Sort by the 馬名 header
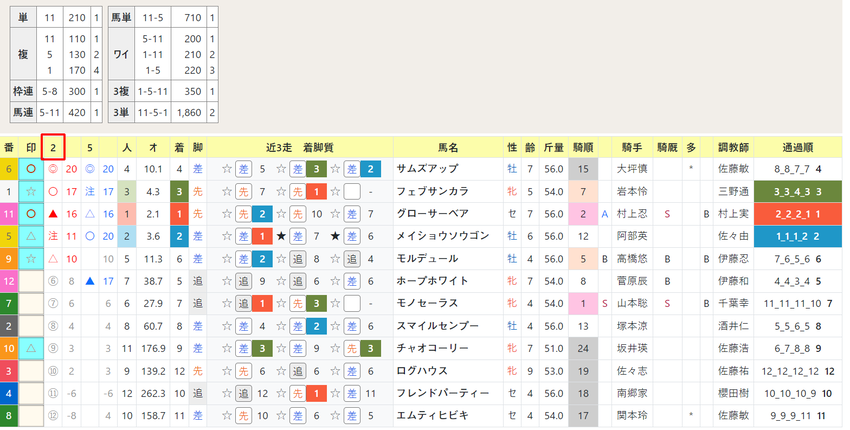Screen dimensions: 850x430 coord(448,147)
